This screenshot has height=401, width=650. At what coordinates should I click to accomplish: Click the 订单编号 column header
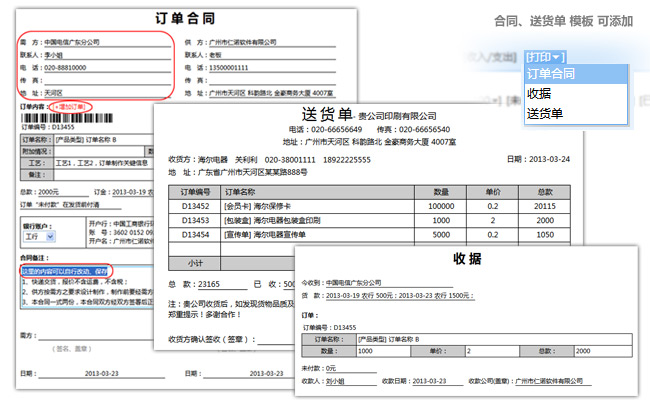[x=195, y=192]
